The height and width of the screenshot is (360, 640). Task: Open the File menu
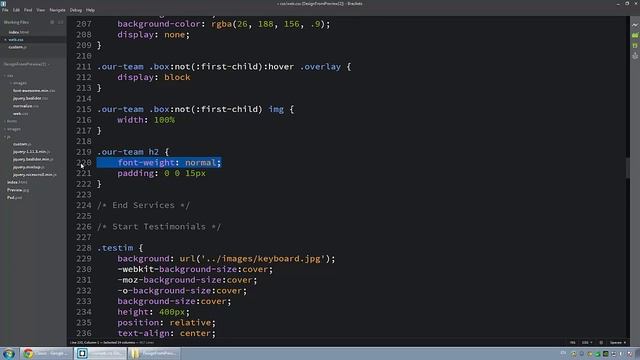click(5, 10)
